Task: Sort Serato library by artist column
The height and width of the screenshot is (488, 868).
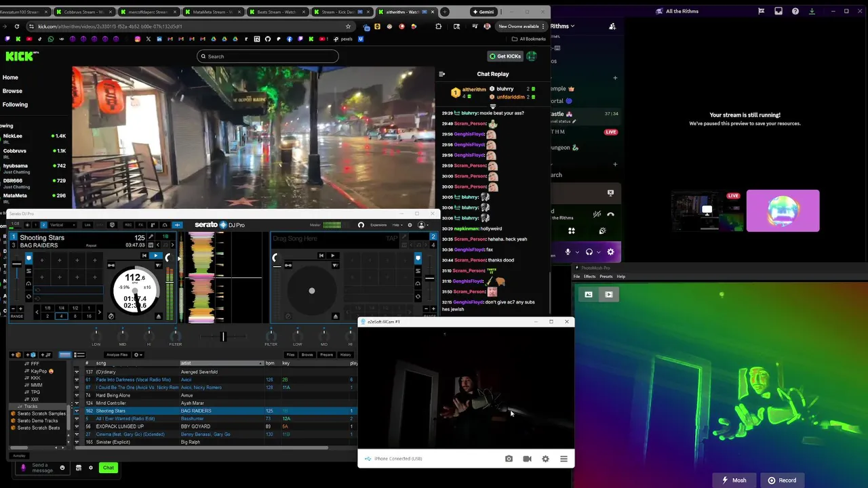Action: (x=221, y=363)
